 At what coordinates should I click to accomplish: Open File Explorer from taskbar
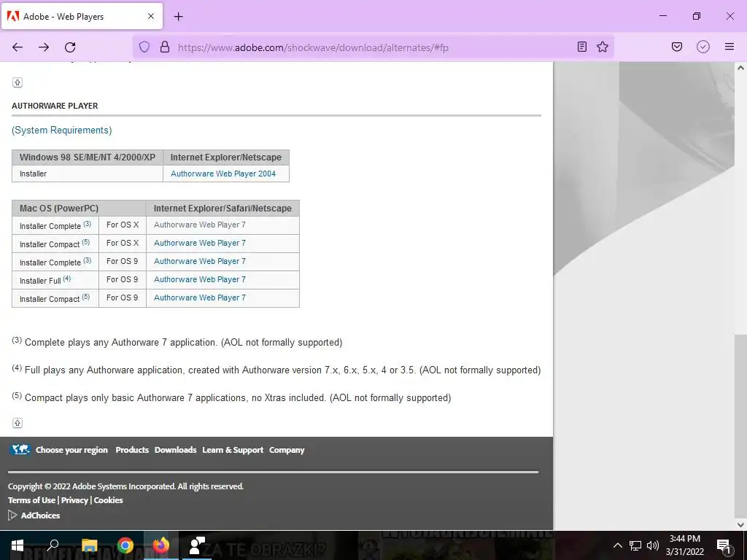point(89,545)
